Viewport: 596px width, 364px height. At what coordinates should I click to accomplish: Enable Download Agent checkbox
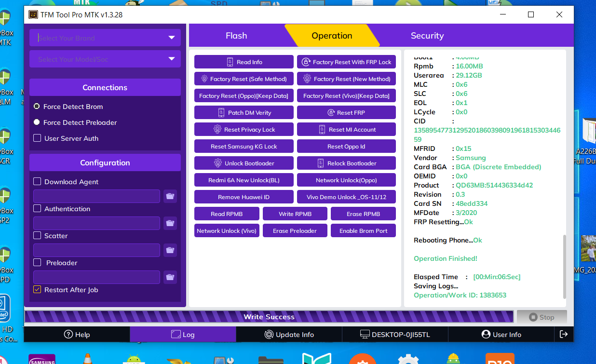click(37, 182)
